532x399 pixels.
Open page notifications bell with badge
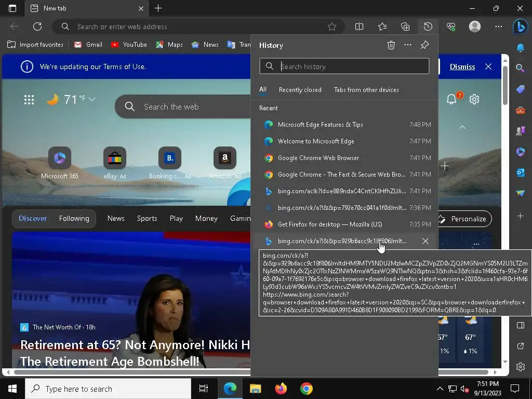452,99
